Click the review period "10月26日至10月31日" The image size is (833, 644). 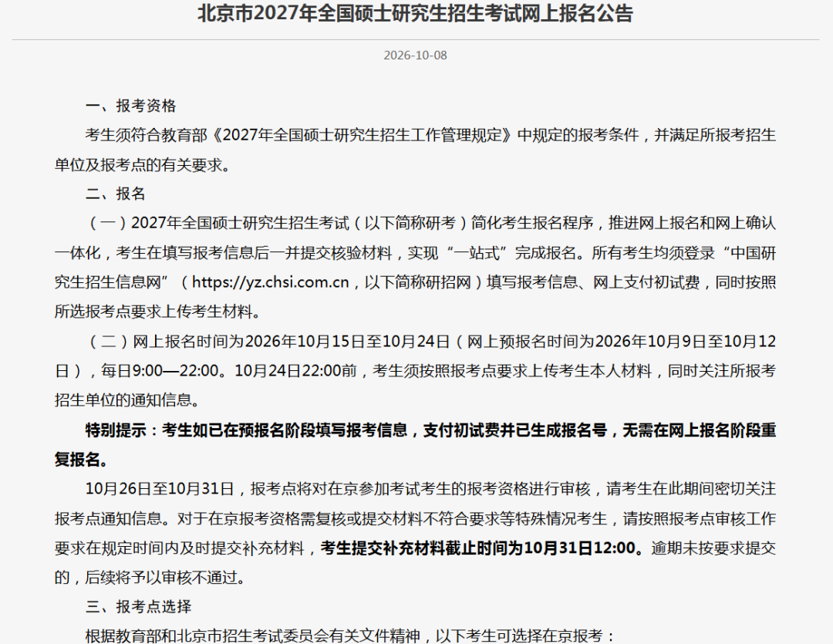point(160,489)
